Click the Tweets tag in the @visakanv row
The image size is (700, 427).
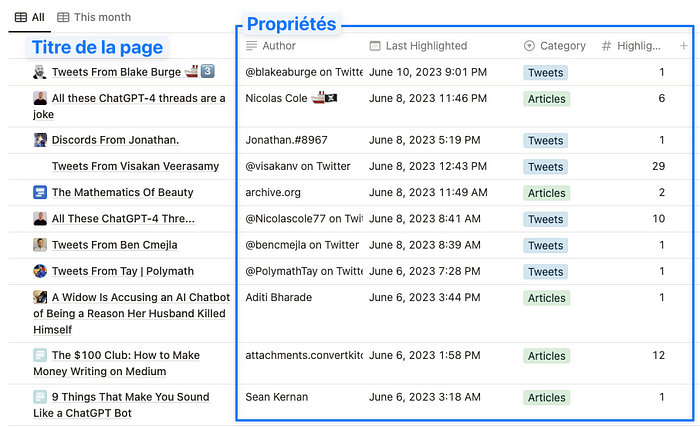(546, 167)
